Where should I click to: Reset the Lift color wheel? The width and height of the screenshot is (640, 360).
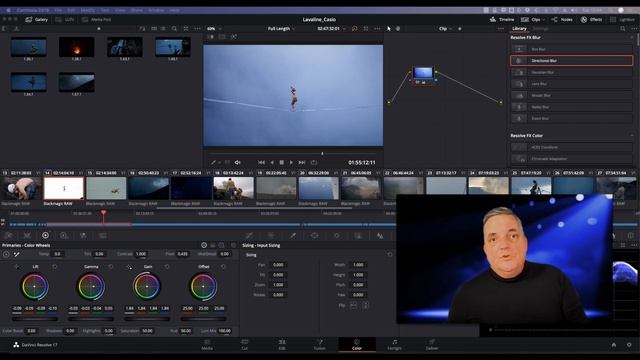[55, 267]
